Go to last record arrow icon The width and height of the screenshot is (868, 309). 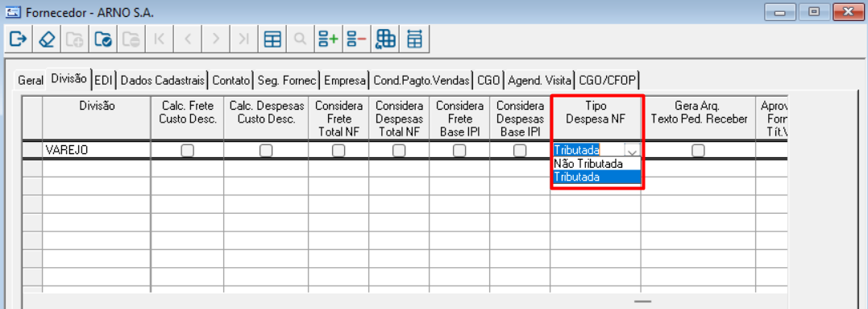point(243,40)
